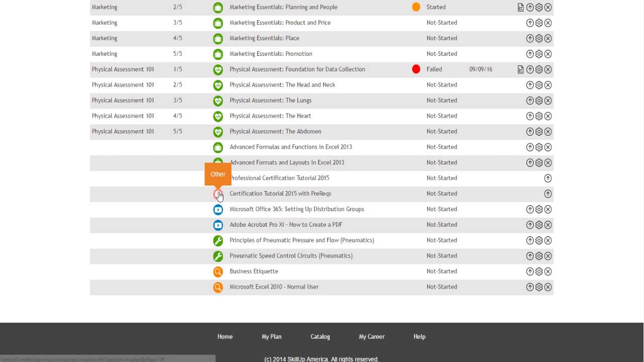This screenshot has width=644, height=362.
Task: Click green heart icon for Physical Assessment: The Lungs
Action: pyautogui.click(x=218, y=101)
